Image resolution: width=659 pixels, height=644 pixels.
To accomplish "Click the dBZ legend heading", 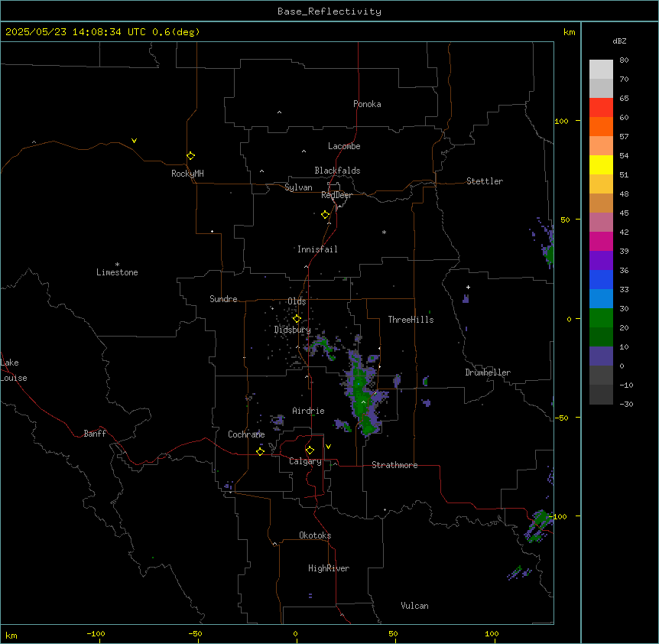I will pyautogui.click(x=619, y=41).
